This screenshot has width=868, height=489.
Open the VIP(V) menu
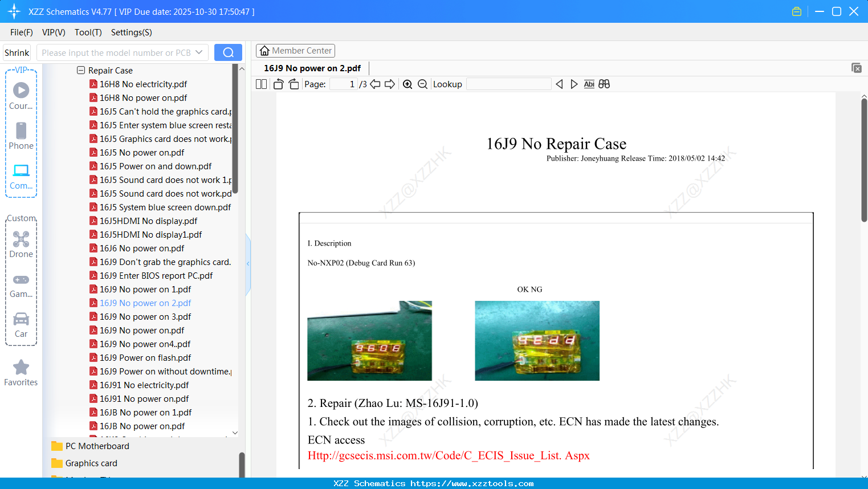[54, 32]
